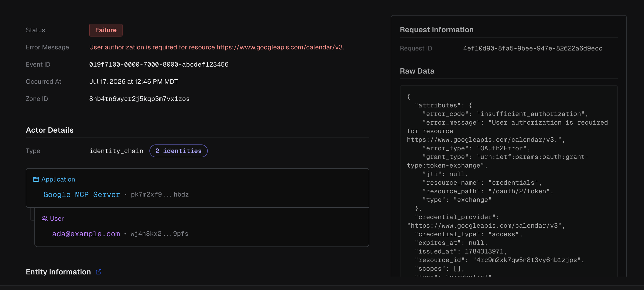Click the Occurred At timestamp
This screenshot has width=644, height=290.
[x=134, y=82]
